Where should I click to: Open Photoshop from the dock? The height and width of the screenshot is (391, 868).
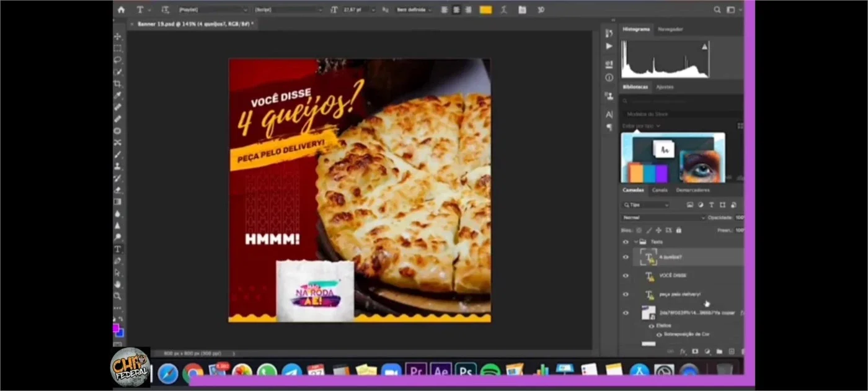(466, 372)
